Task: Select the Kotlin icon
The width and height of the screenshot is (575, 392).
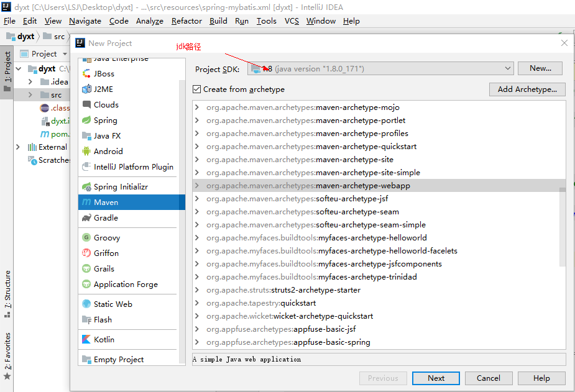Action: [x=86, y=340]
